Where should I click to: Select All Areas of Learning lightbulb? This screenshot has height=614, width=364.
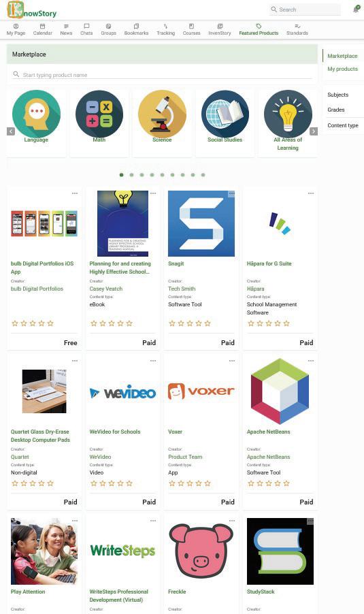tap(288, 114)
